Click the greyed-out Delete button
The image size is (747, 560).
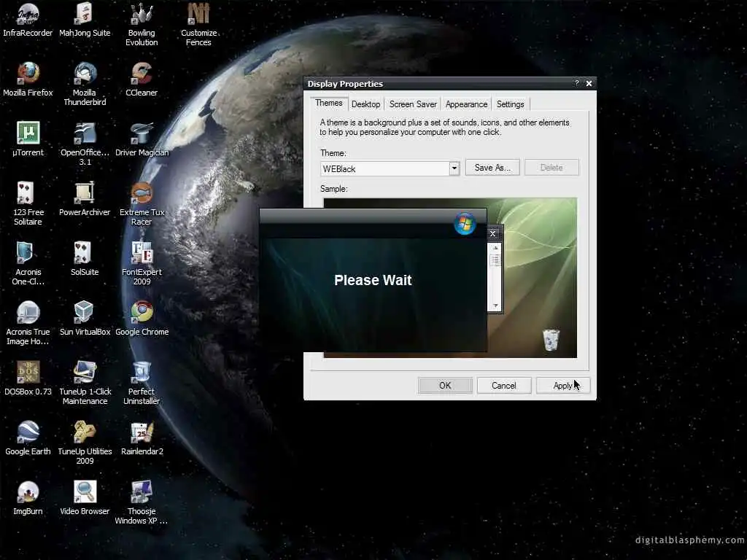click(x=551, y=168)
